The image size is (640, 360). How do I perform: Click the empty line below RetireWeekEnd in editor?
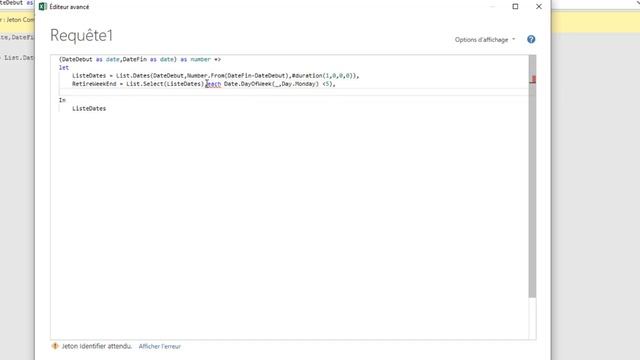[x=293, y=92]
